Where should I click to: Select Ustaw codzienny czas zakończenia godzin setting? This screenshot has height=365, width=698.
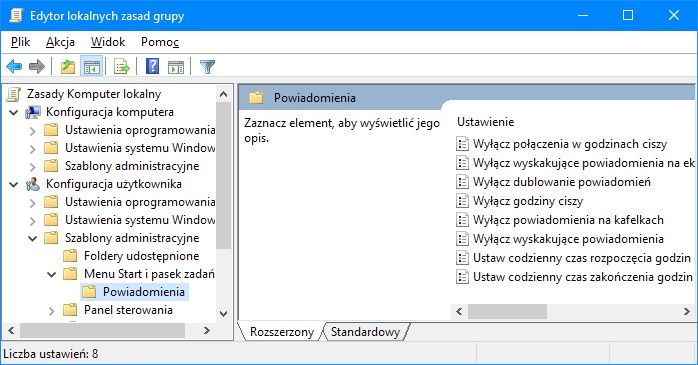[583, 277]
